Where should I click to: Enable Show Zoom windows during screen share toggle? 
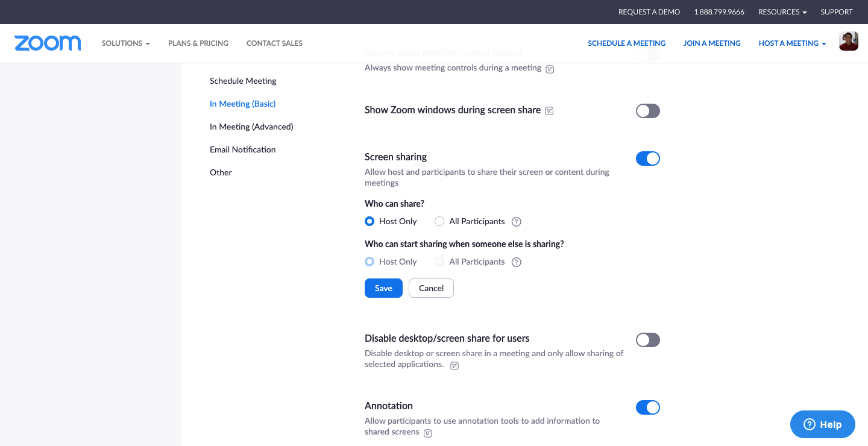tap(648, 111)
